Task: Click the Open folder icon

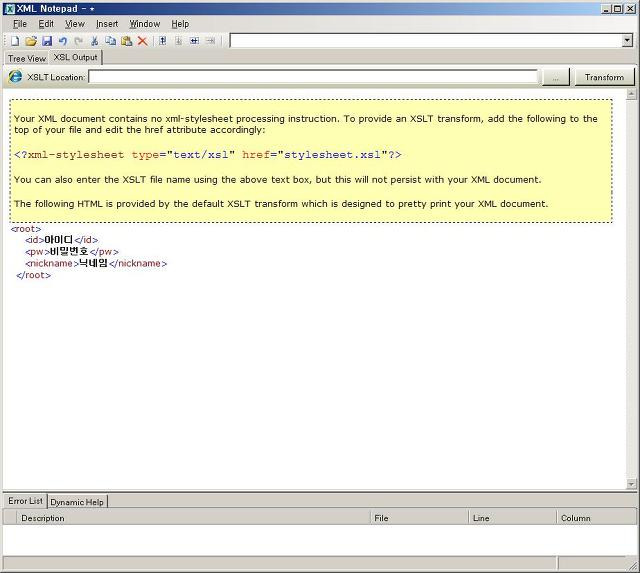Action: point(31,41)
